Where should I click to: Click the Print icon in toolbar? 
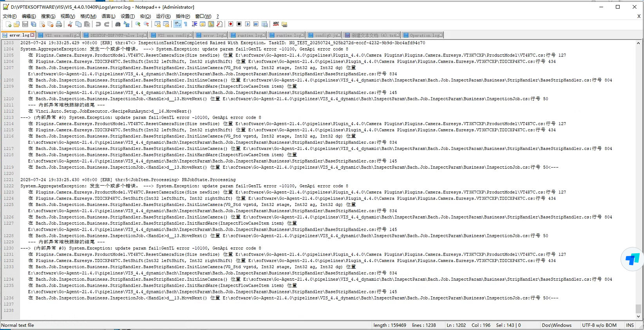click(59, 24)
